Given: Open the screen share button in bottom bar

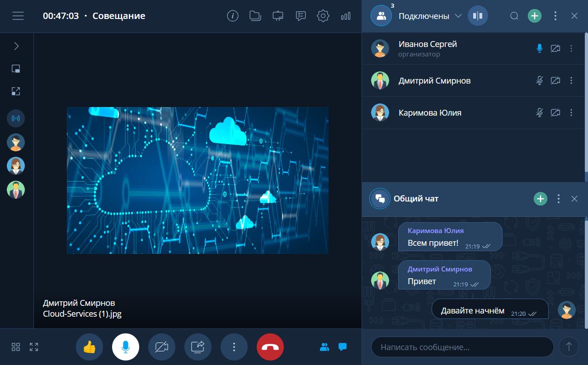Looking at the screenshot, I should 198,347.
